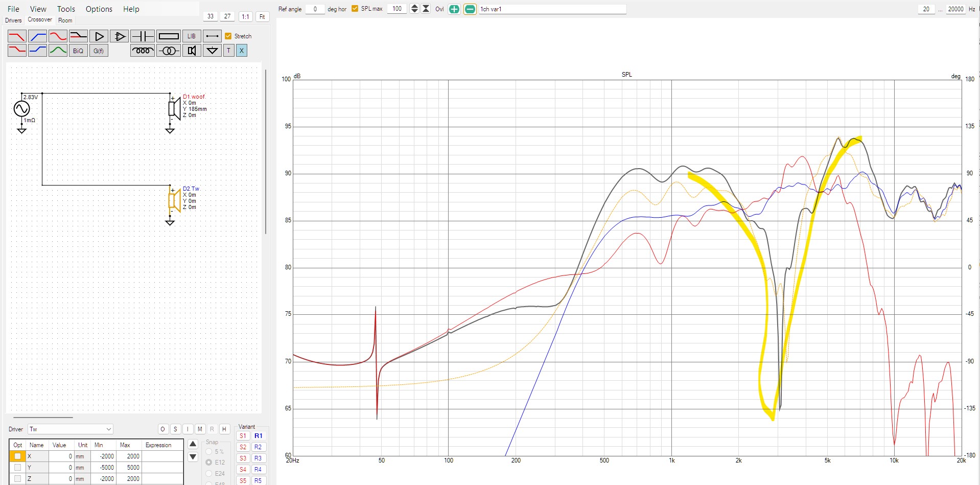Enable optimization checkbox for Y row
The height and width of the screenshot is (485, 980).
(x=18, y=467)
